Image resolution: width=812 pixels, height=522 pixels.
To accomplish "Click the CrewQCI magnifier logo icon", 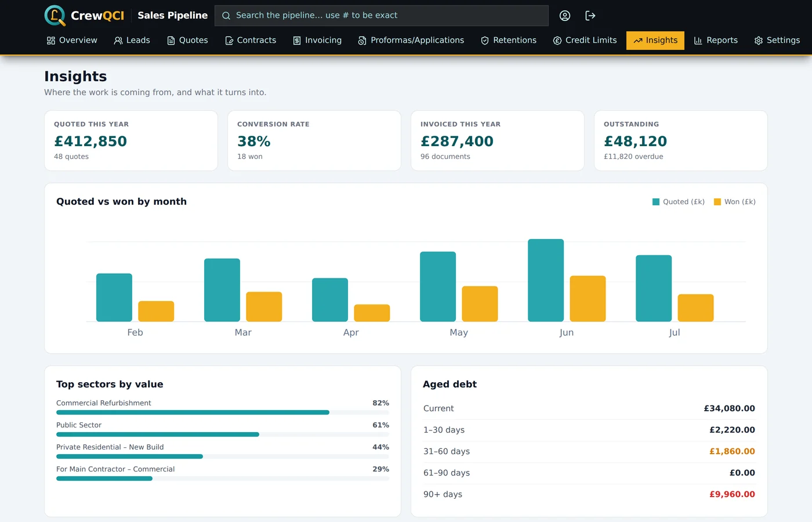I will point(55,16).
